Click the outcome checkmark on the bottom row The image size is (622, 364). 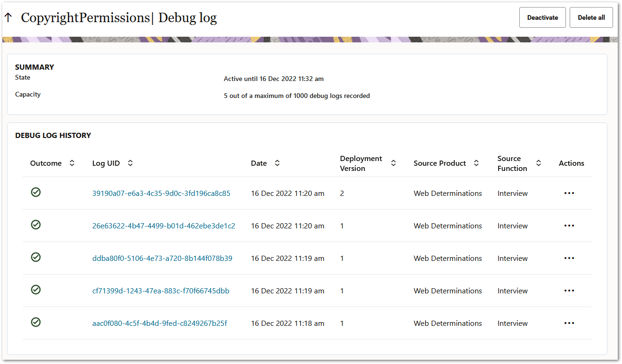(36, 322)
